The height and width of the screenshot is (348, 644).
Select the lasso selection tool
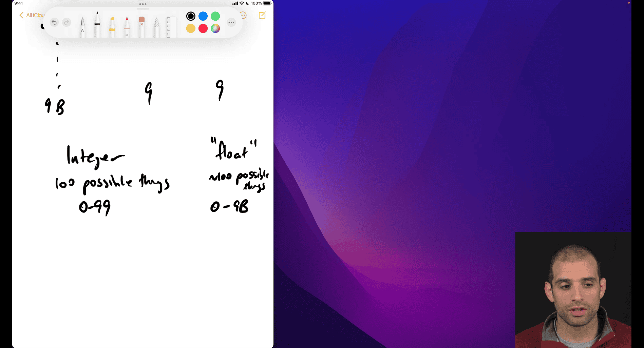(x=156, y=26)
